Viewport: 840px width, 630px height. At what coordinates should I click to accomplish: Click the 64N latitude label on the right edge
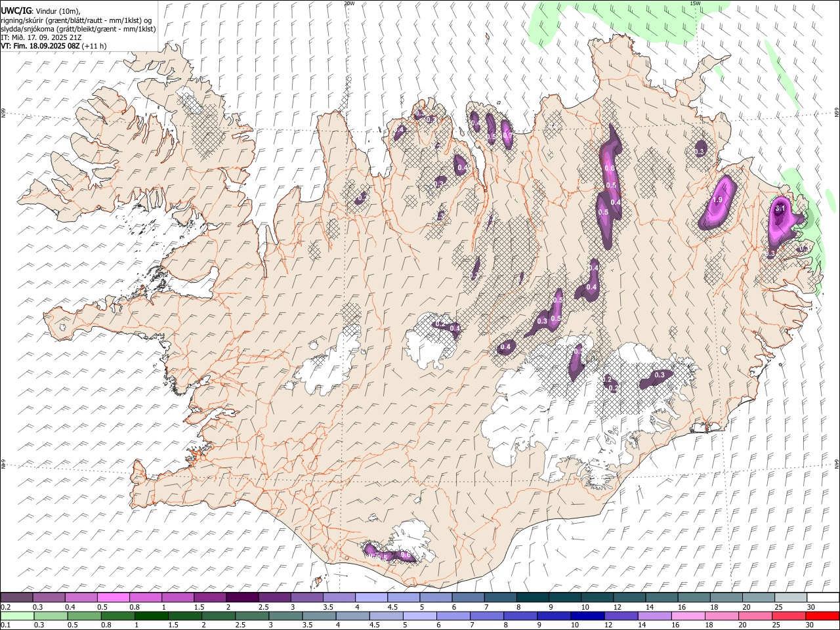(837, 463)
